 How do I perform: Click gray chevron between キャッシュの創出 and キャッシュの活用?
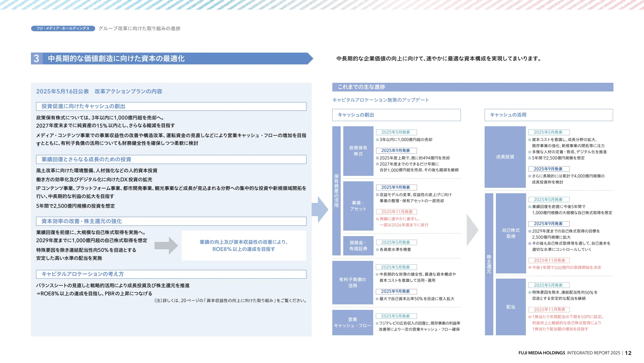coord(472,230)
